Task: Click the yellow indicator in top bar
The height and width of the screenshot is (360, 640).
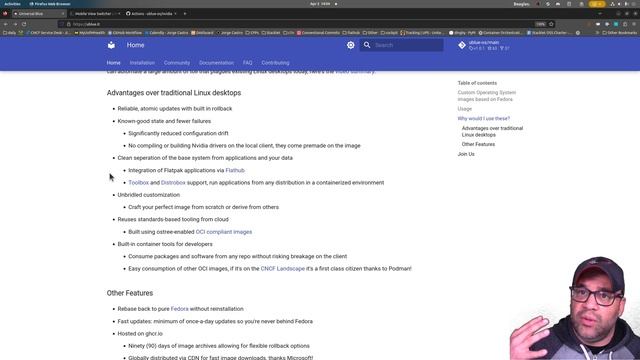Action: point(597,4)
